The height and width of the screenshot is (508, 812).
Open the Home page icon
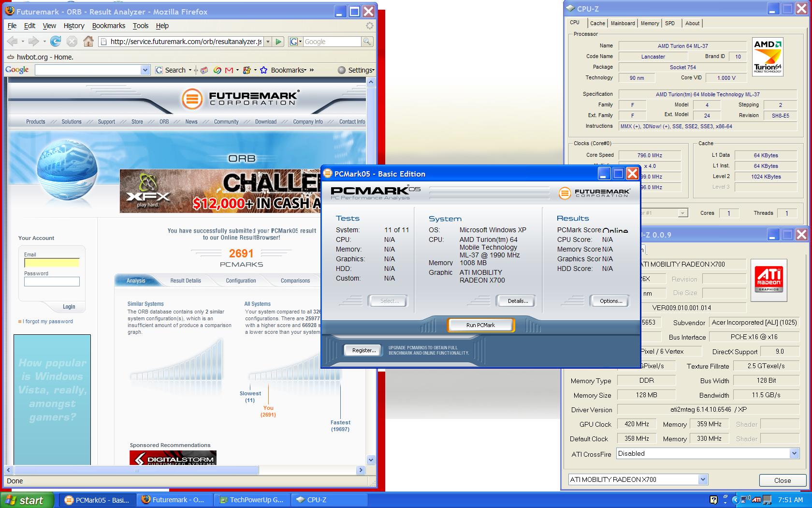88,42
